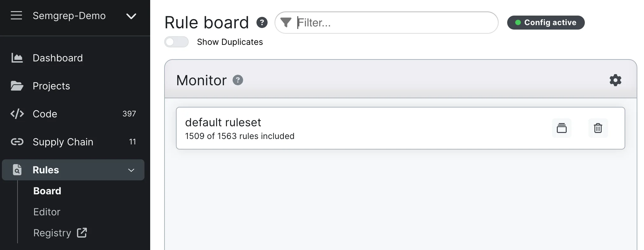Click the Rule board help question mark
Screen dimensions: 644x250
262,22
